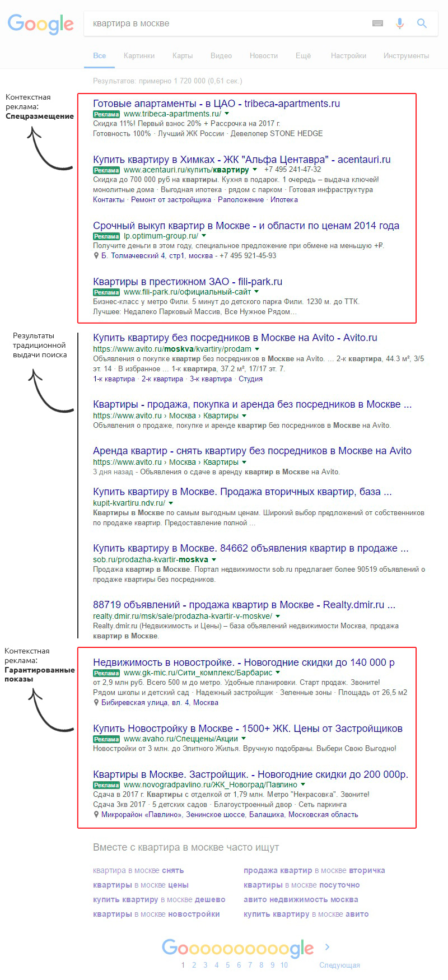Click the map pin by Микрорайон «Павлино»
This screenshot has width=448, height=980.
(96, 815)
